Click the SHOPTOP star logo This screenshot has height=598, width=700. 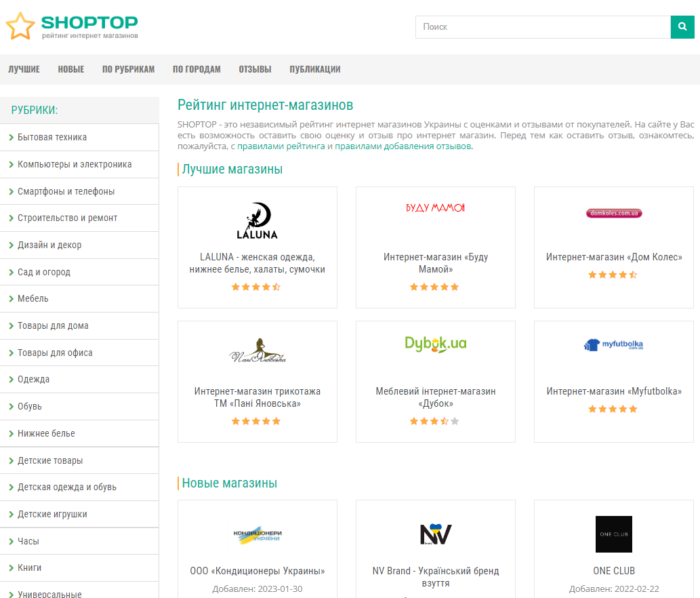[x=20, y=26]
